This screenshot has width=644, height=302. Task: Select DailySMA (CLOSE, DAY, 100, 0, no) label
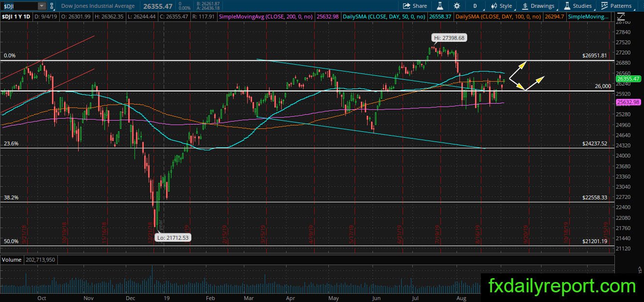click(499, 17)
